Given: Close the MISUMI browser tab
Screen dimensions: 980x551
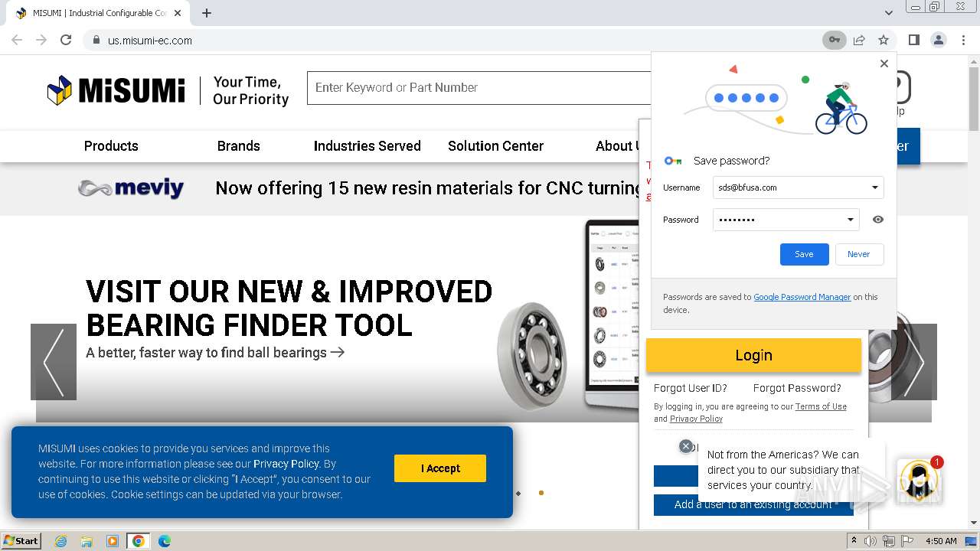Looking at the screenshot, I should (178, 13).
